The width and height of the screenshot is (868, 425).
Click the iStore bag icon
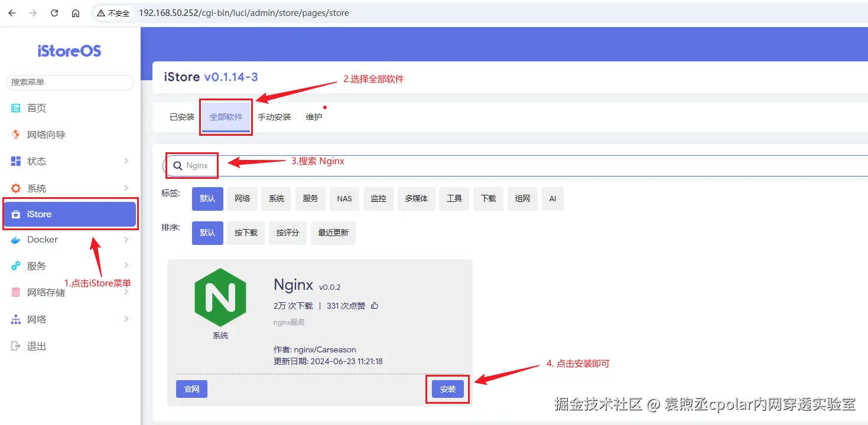tap(16, 214)
